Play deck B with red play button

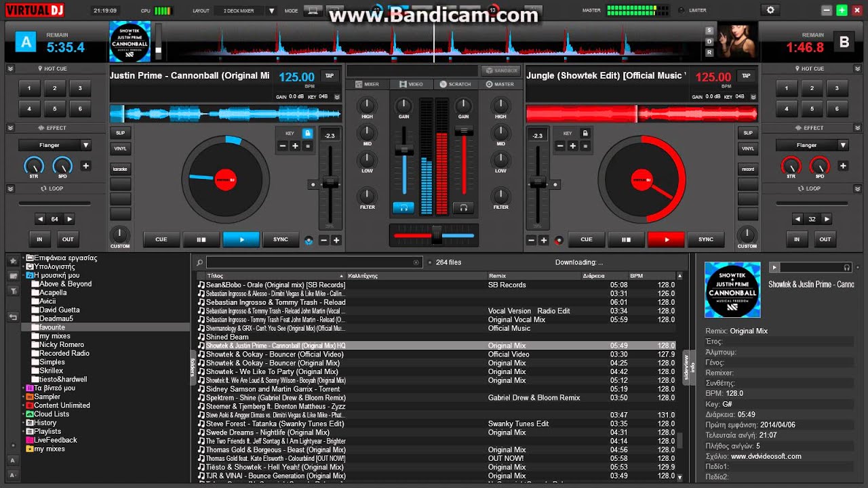click(x=666, y=239)
